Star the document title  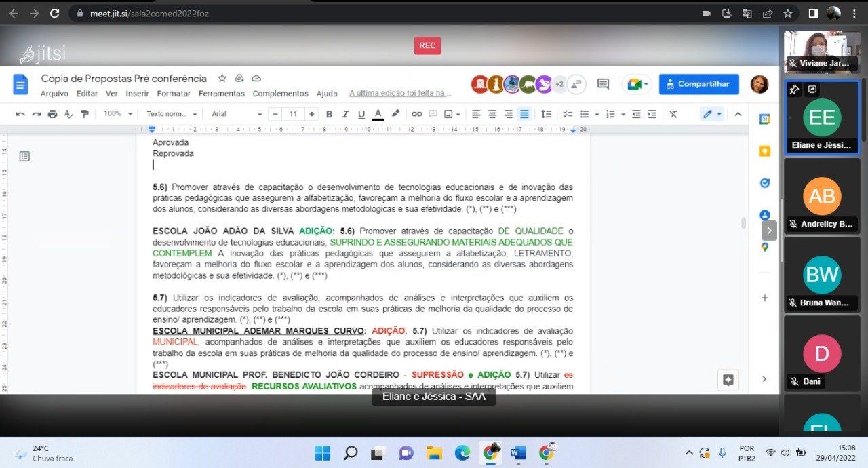click(222, 79)
